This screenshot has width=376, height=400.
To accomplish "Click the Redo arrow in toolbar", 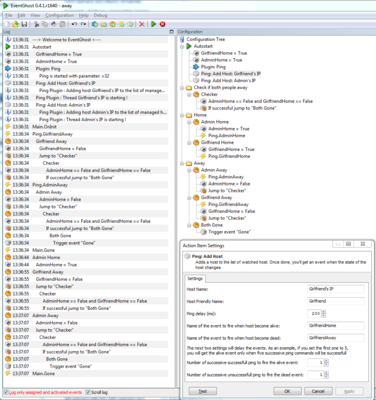I will tap(83, 24).
